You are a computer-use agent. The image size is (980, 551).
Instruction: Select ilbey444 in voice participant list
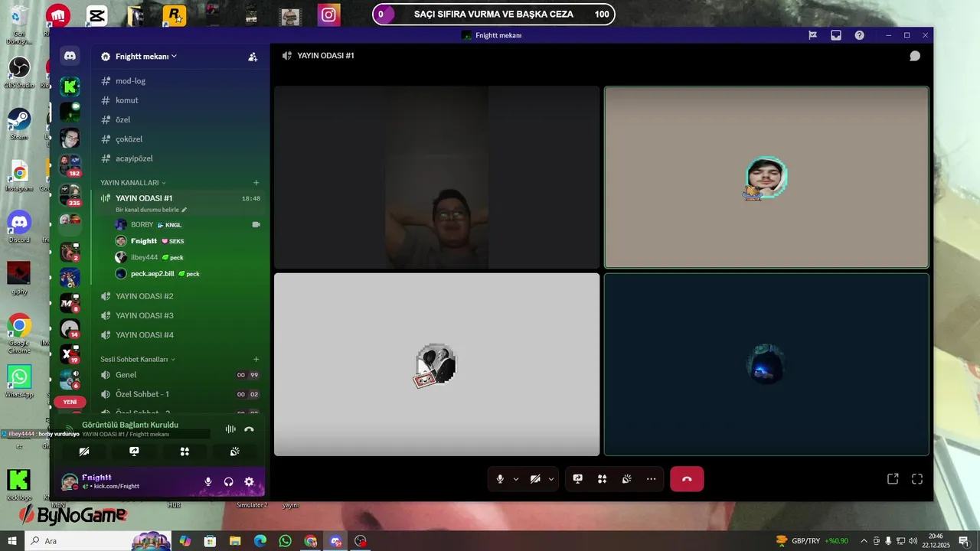coord(188,257)
